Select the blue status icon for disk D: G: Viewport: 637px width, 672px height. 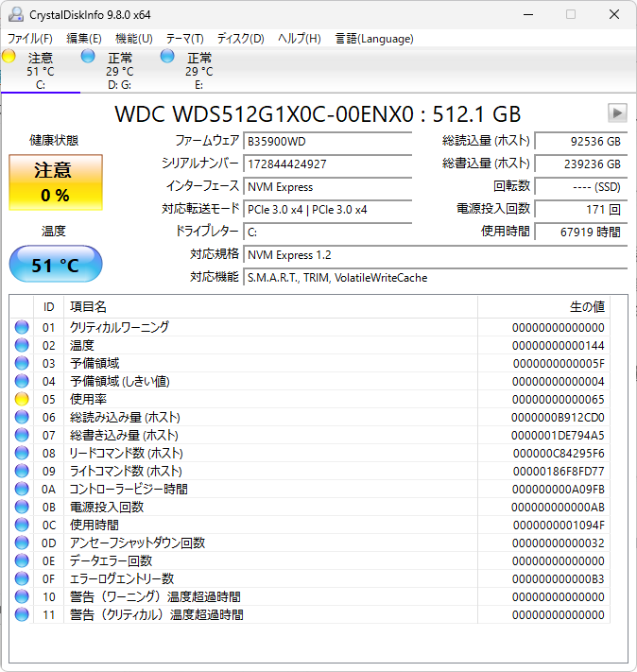click(89, 57)
